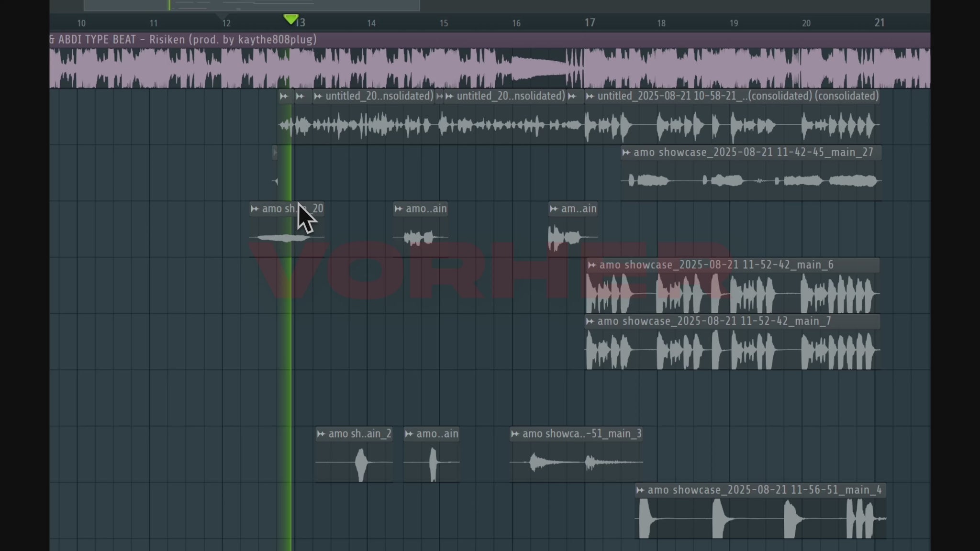Click bar 17 on the timeline ruler
This screenshot has width=980, height=551.
pos(590,22)
